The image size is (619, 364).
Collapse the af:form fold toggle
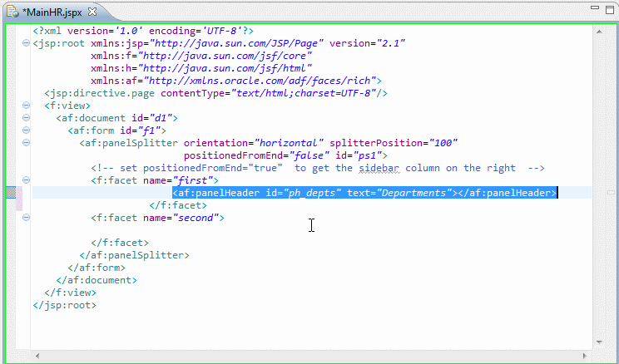(26, 130)
